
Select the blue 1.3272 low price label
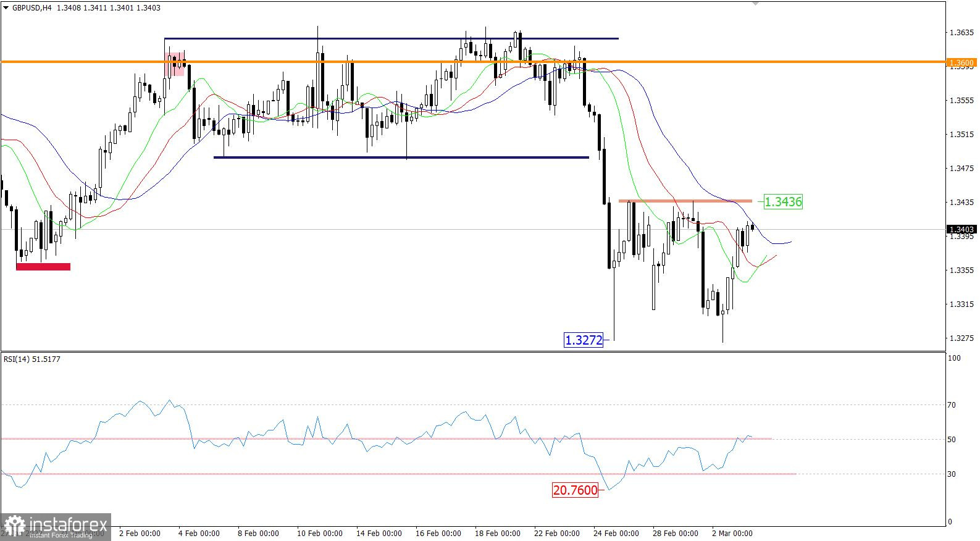click(x=584, y=340)
